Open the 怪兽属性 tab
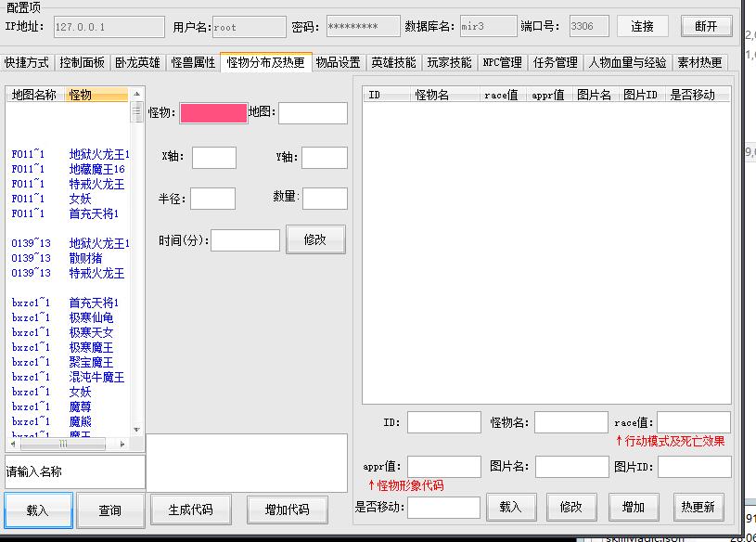Viewport: 756px width, 542px height. click(x=193, y=63)
